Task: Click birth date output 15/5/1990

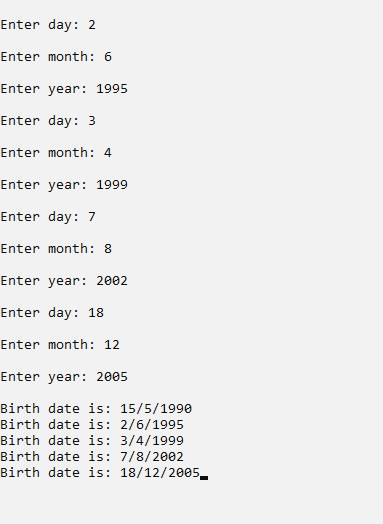Action: 156,409
